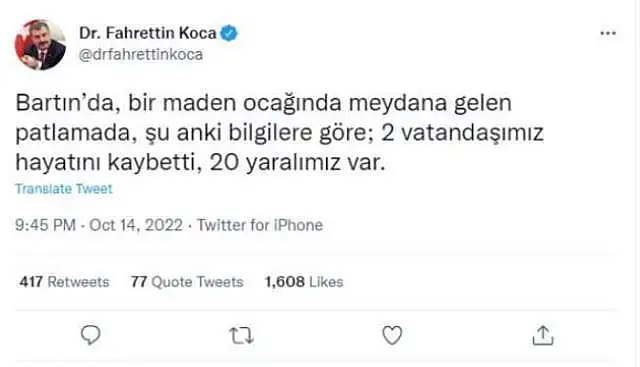The image size is (640, 367).
Task: Click the Oct 14, 2022 date
Action: [136, 225]
